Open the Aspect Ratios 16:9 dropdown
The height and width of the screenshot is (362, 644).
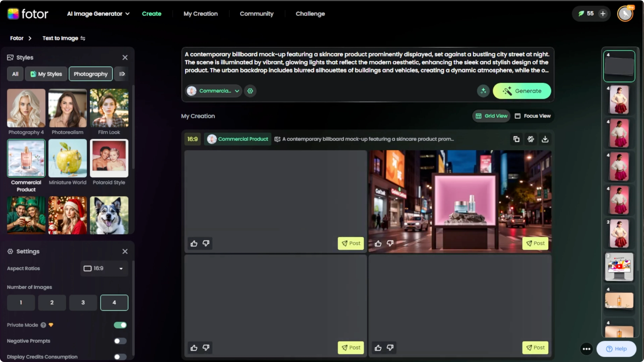pos(104,268)
